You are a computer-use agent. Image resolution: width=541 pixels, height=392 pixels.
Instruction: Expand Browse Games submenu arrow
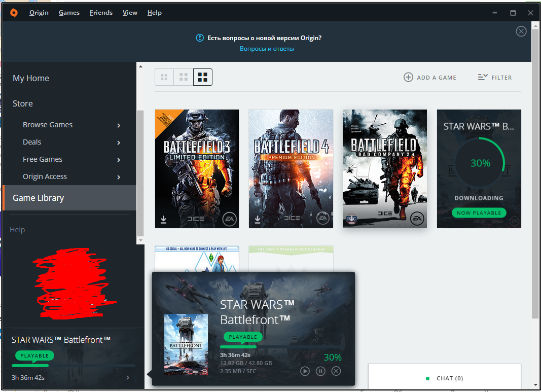pos(119,125)
